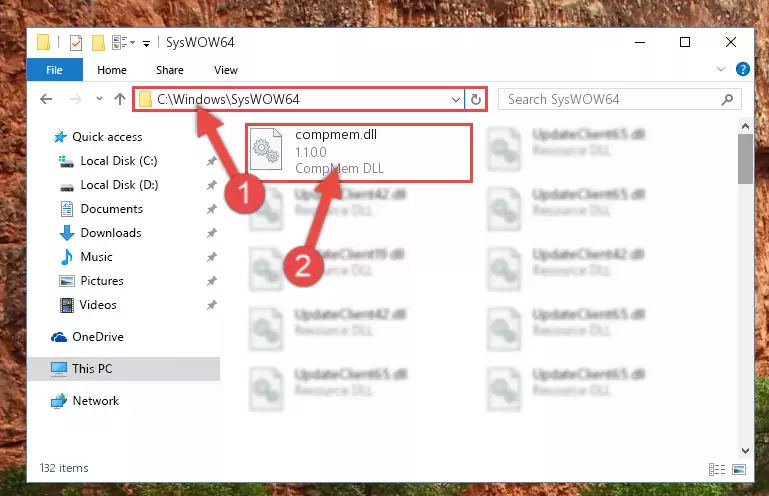Go up one folder level

[x=120, y=99]
